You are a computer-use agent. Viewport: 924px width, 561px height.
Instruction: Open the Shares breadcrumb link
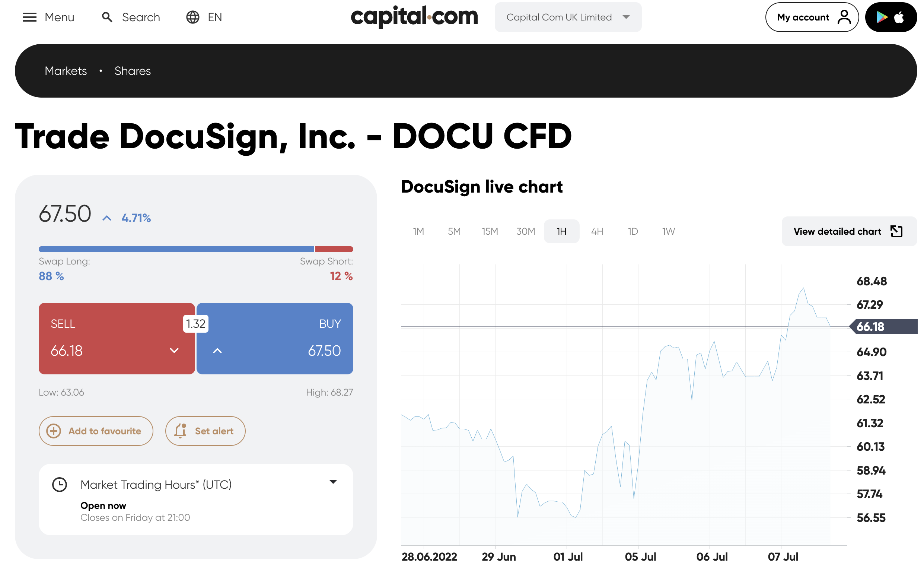[x=133, y=71]
